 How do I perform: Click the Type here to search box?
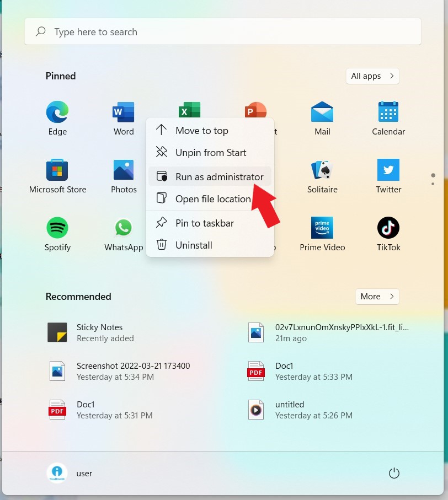223,31
